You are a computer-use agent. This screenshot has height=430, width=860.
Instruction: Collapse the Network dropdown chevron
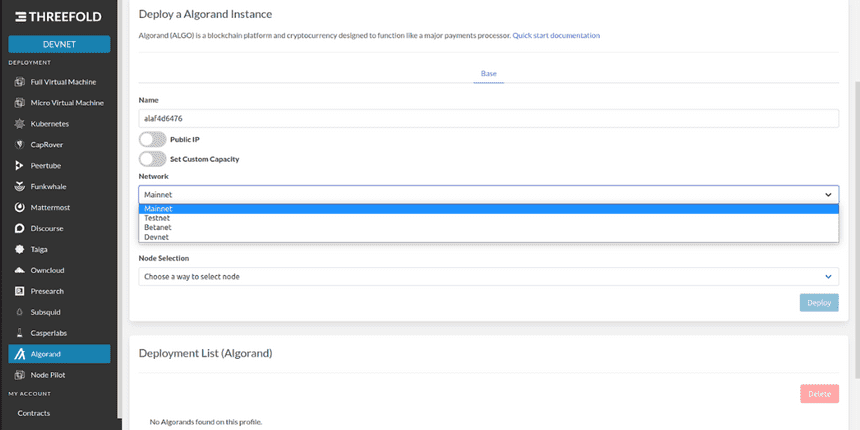[x=828, y=195]
